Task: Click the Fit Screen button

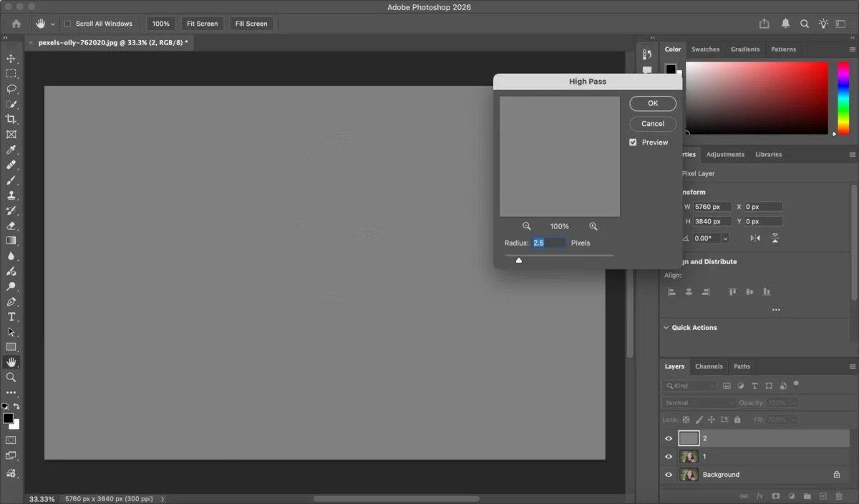Action: 202,24
